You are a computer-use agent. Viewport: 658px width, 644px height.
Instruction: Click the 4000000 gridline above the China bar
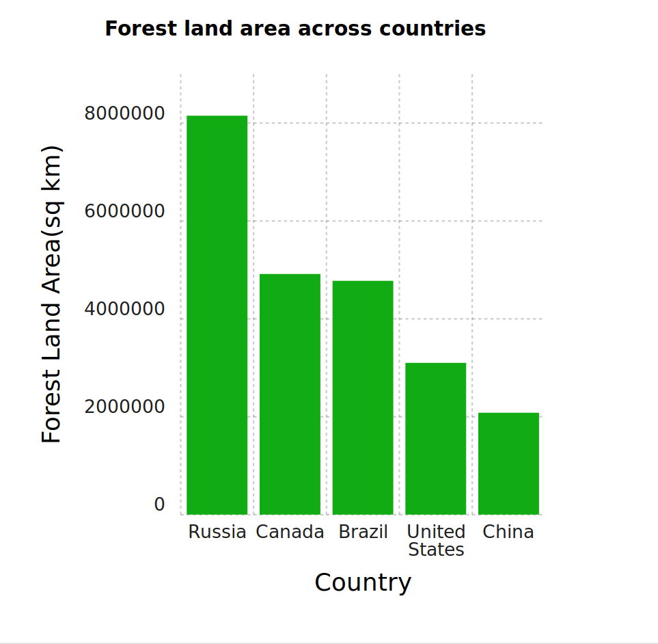(x=508, y=319)
